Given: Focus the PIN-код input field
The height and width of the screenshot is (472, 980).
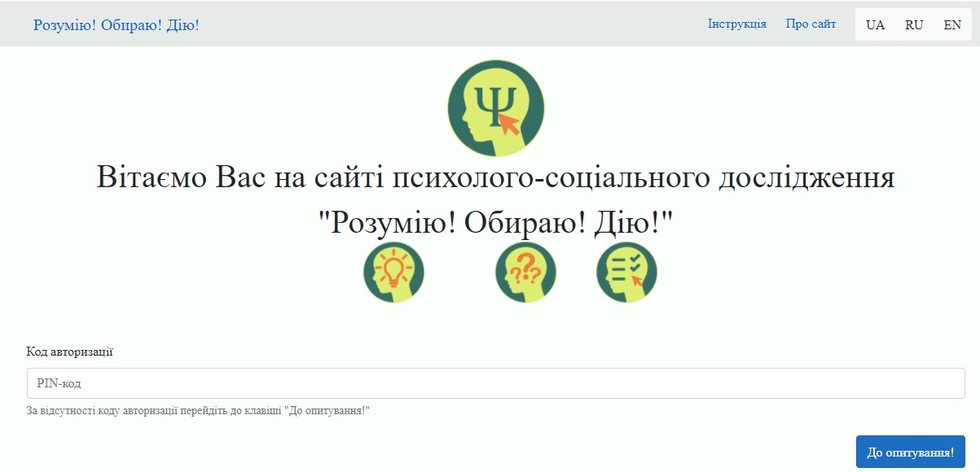Looking at the screenshot, I should [496, 383].
